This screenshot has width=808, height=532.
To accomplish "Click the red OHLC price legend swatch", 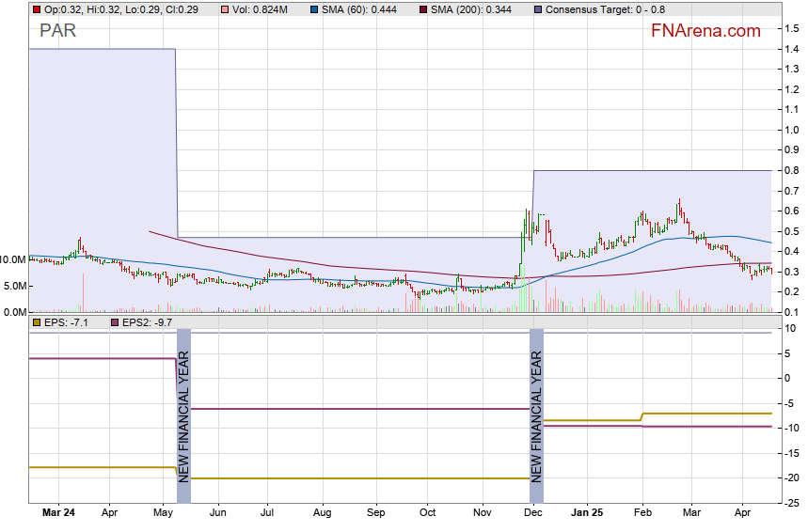I will pyautogui.click(x=36, y=9).
